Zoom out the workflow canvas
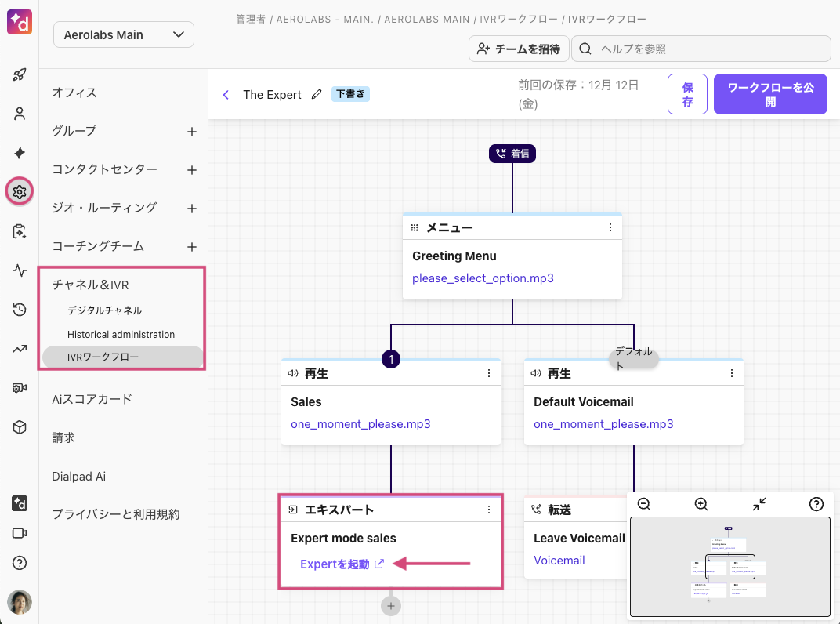Viewport: 840px width, 624px height. coord(644,505)
